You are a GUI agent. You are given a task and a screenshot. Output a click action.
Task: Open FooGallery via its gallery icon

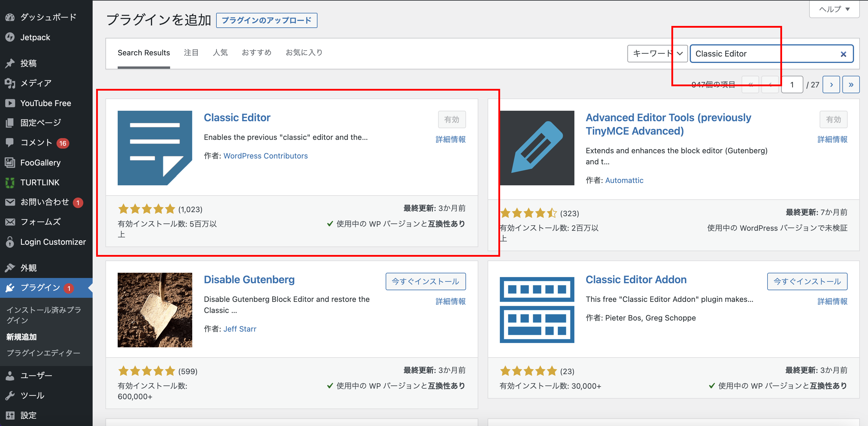[10, 163]
